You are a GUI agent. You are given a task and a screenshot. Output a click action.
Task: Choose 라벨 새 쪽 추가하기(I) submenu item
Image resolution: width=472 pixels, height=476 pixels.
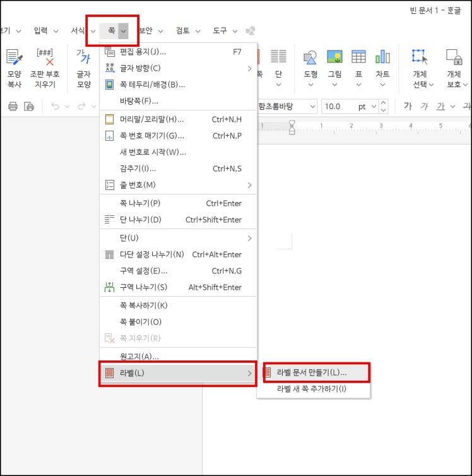click(x=314, y=389)
